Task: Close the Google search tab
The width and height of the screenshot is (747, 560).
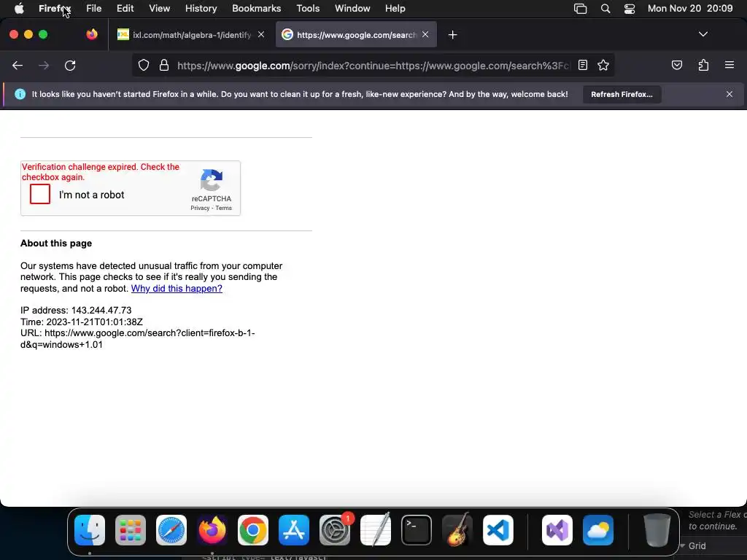Action: pos(425,34)
